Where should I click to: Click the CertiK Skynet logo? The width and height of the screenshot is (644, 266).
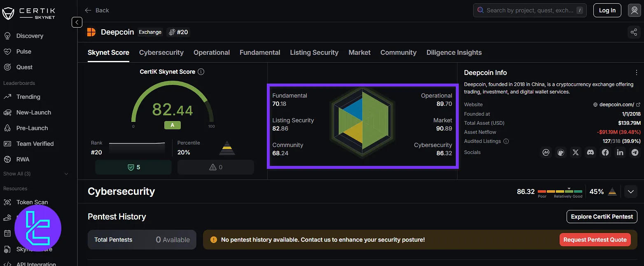(x=29, y=13)
